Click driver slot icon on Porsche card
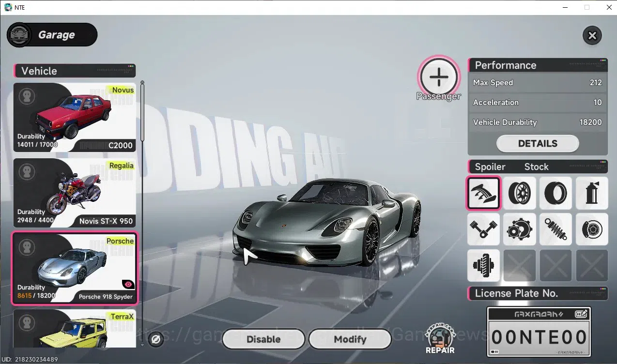This screenshot has height=364, width=617. pos(27,247)
